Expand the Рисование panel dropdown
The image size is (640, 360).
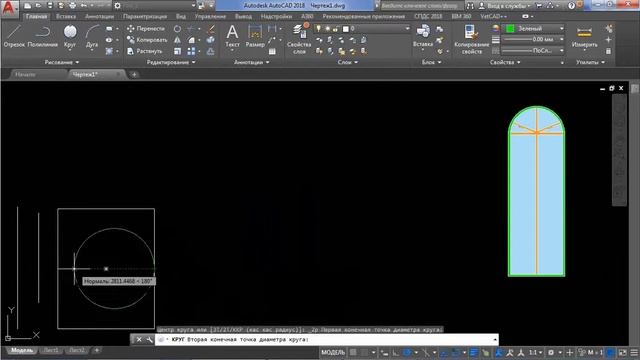pos(62,62)
